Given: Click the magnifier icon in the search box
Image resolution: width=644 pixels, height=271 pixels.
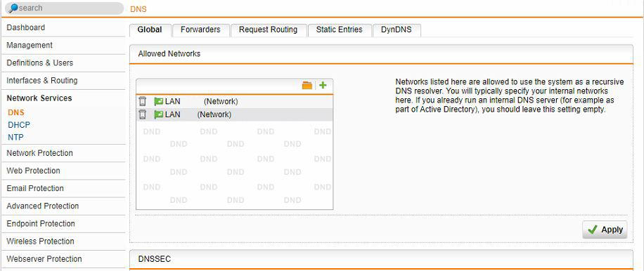Looking at the screenshot, I should pos(13,8).
